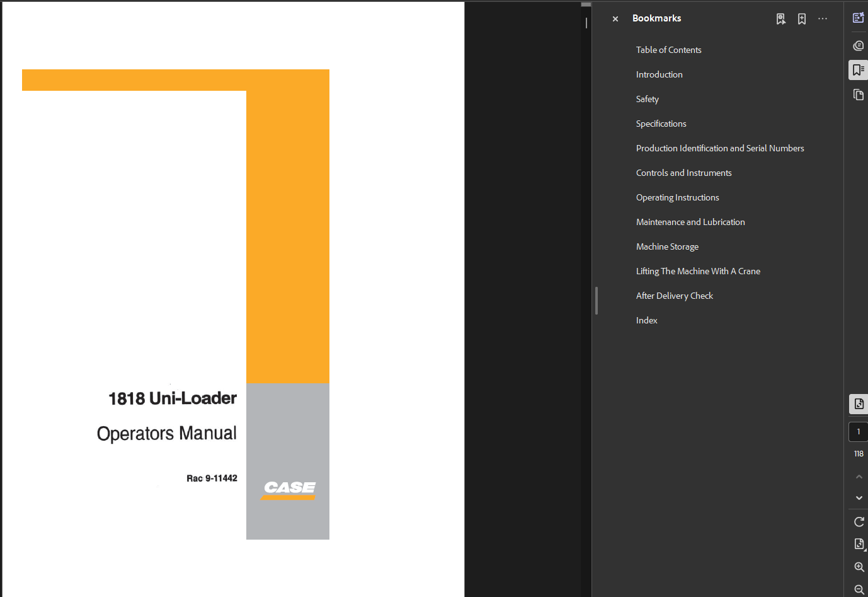
Task: Go to the Safety bookmark
Action: coord(647,99)
